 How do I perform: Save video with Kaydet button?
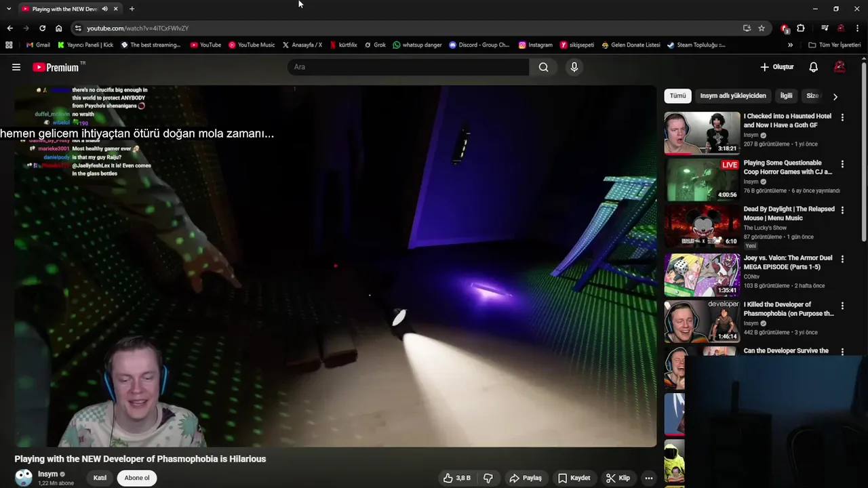click(574, 478)
